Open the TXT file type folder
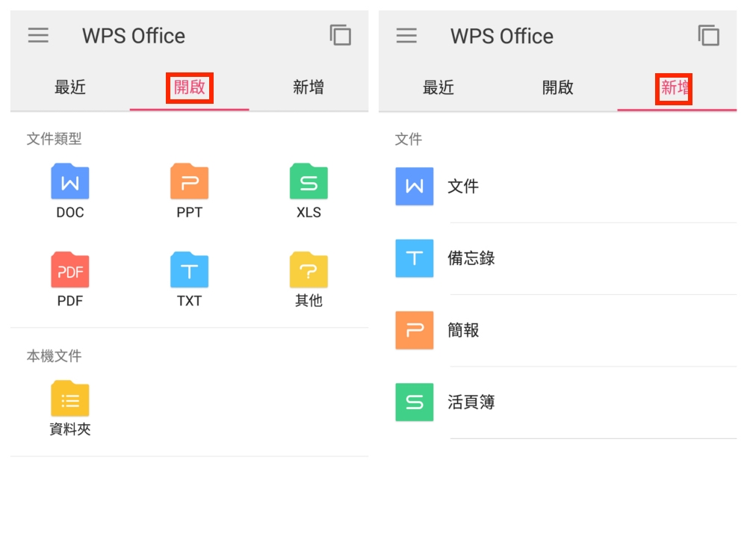The width and height of the screenshot is (747, 560). pos(189,270)
